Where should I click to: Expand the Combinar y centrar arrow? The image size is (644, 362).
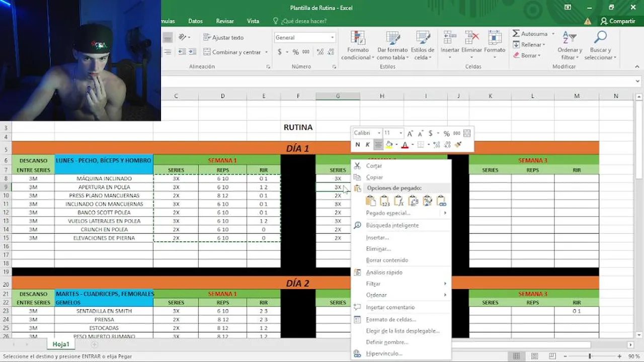266,52
